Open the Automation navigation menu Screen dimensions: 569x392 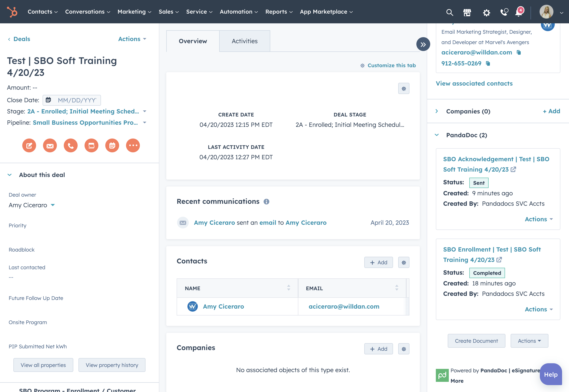pos(239,12)
